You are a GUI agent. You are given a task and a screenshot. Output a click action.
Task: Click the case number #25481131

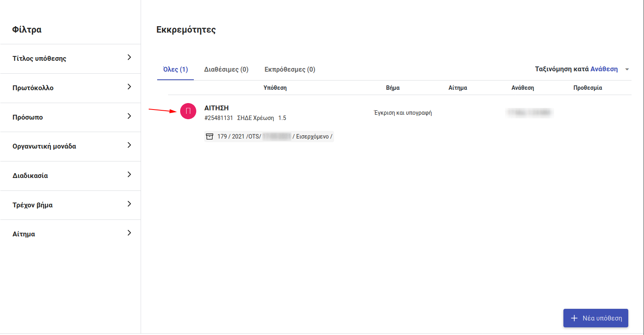[218, 118]
